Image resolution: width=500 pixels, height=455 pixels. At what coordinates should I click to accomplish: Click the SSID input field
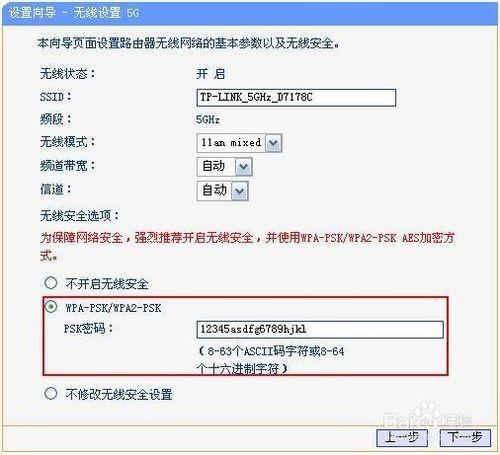coord(296,98)
